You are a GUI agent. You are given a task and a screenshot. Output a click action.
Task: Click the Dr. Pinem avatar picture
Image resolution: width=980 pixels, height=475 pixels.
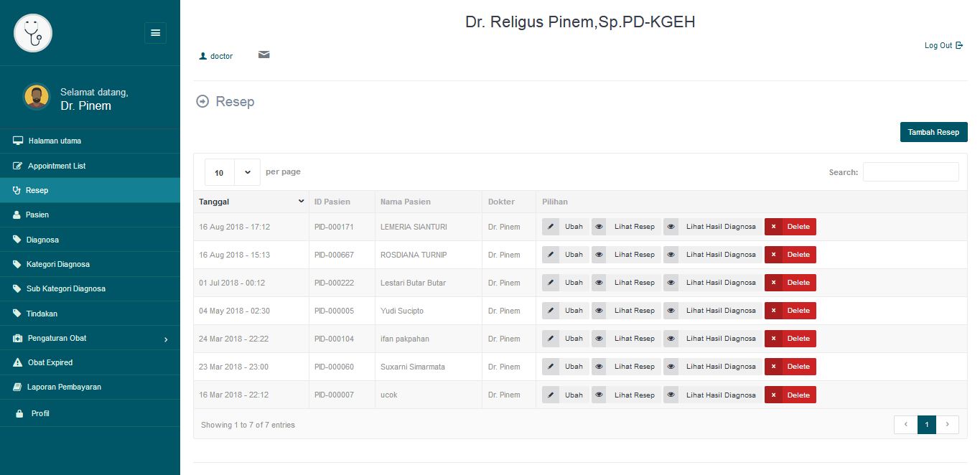point(36,96)
